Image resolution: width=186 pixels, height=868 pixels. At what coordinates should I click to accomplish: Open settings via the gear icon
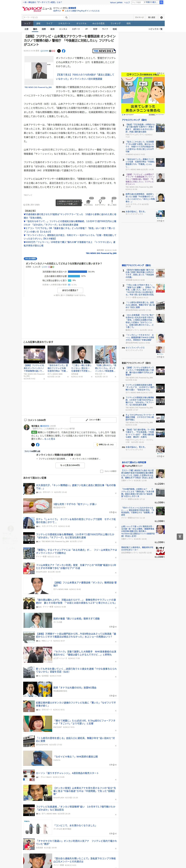tap(161, 18)
